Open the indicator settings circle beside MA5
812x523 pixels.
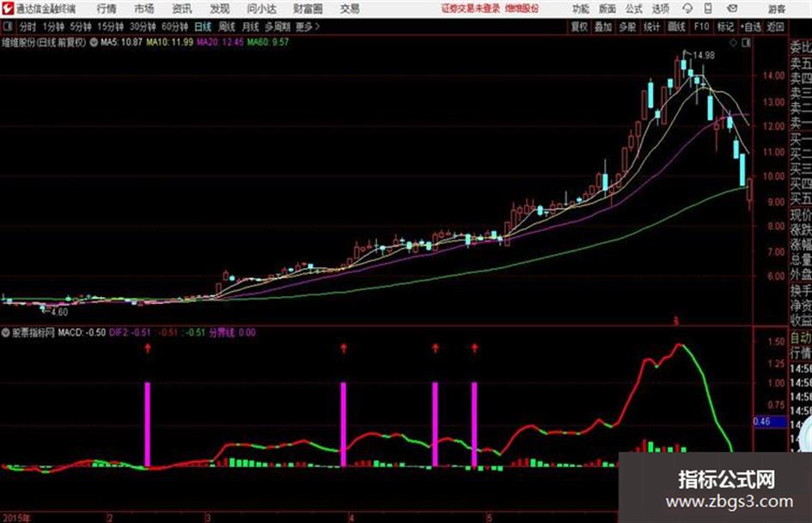click(94, 42)
